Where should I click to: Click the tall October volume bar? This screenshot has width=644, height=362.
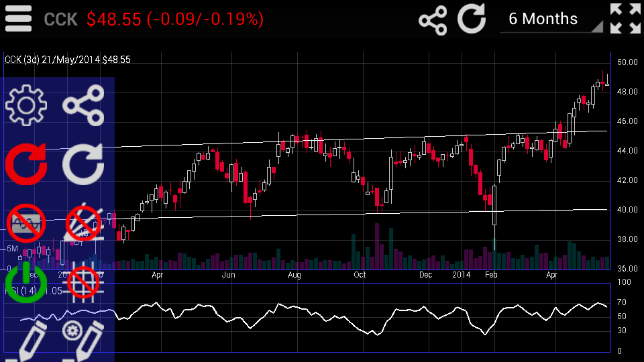click(x=376, y=246)
